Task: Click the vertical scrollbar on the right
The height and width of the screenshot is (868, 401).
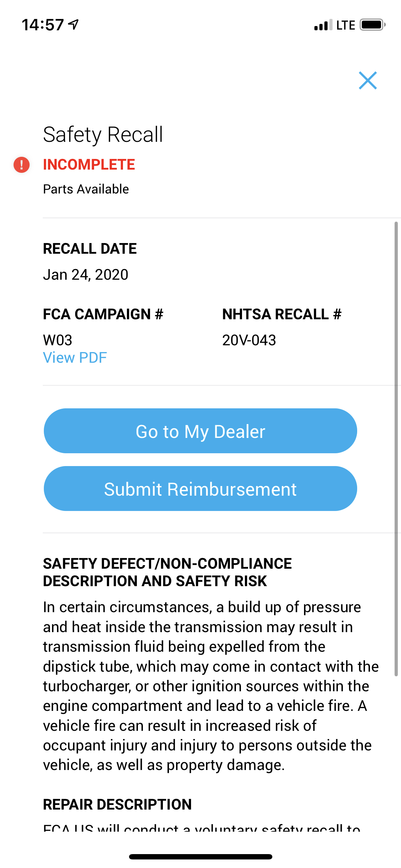Action: pos(396,448)
